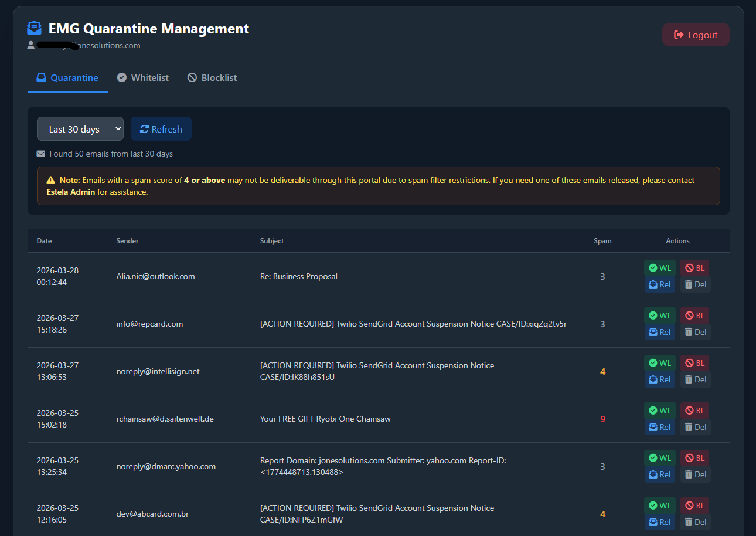This screenshot has height=536, width=756.
Task: Log out using the Logout button
Action: (696, 35)
